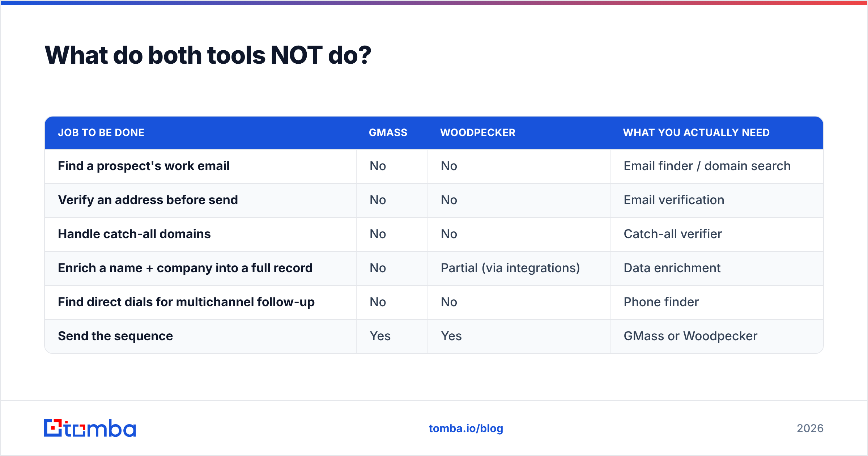
Task: Select the 'GMASS' column header
Action: tap(388, 132)
